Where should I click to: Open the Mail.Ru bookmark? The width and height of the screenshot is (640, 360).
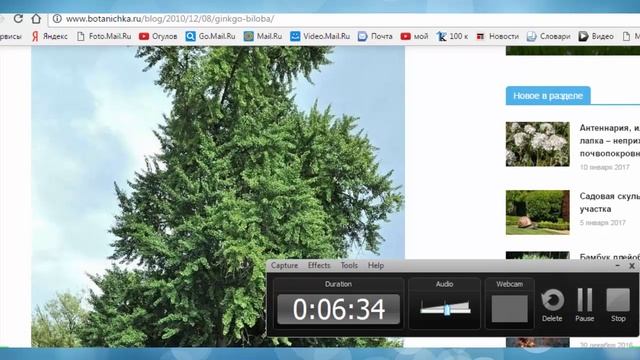(x=263, y=36)
